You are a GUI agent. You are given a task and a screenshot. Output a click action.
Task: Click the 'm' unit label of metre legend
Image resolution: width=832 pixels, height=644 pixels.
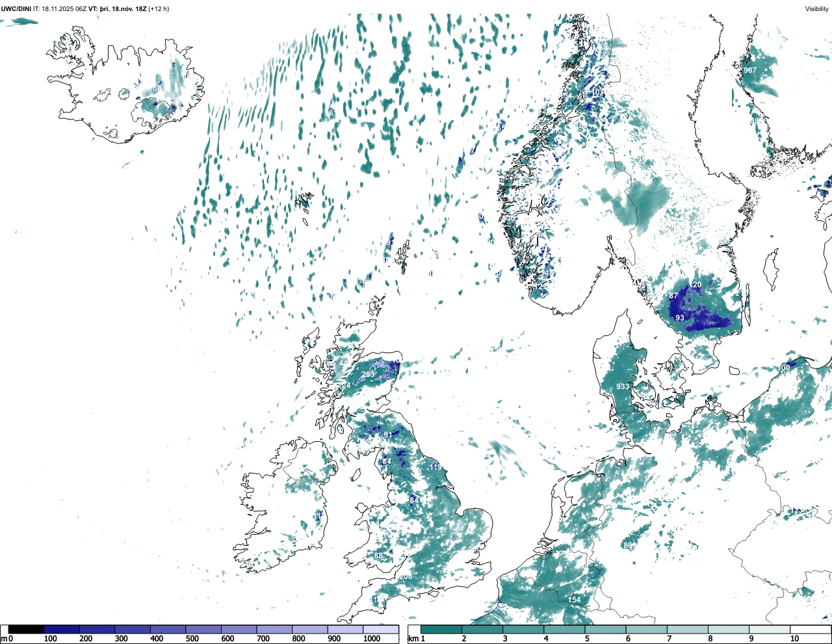click(3, 639)
